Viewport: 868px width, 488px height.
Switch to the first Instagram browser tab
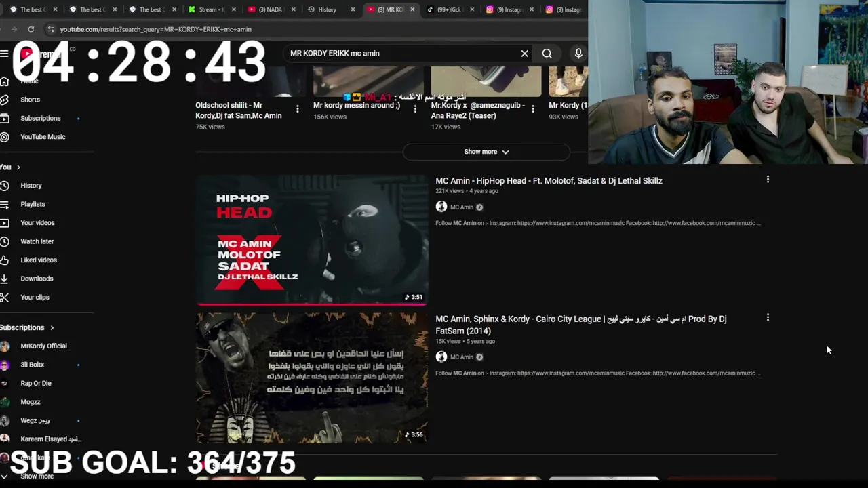coord(509,9)
